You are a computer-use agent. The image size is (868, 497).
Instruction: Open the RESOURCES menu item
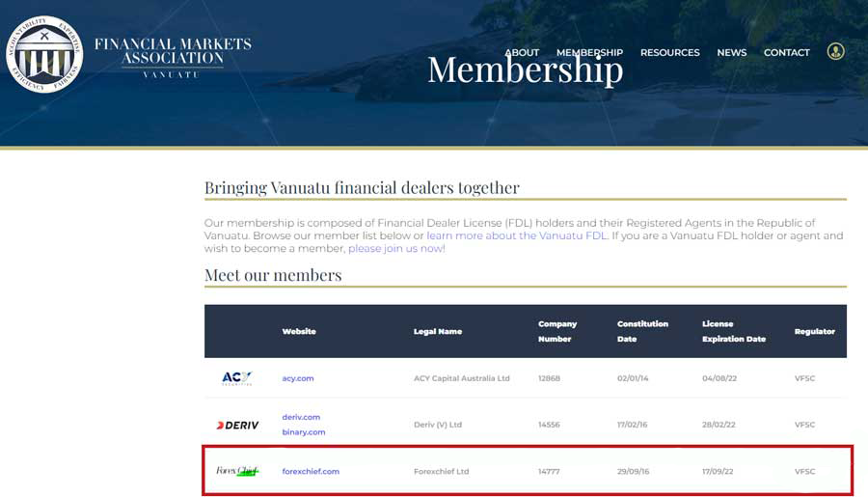669,52
